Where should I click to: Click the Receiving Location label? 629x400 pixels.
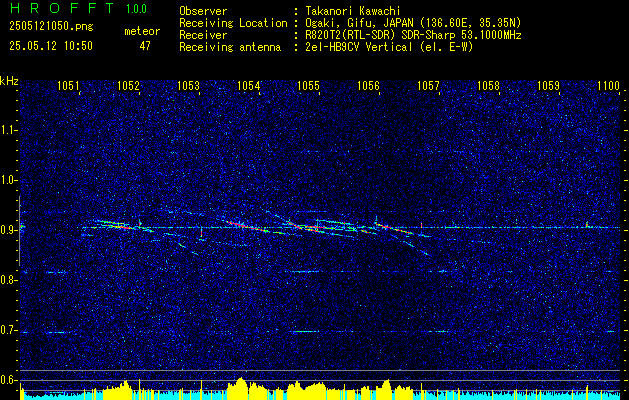pyautogui.click(x=233, y=23)
